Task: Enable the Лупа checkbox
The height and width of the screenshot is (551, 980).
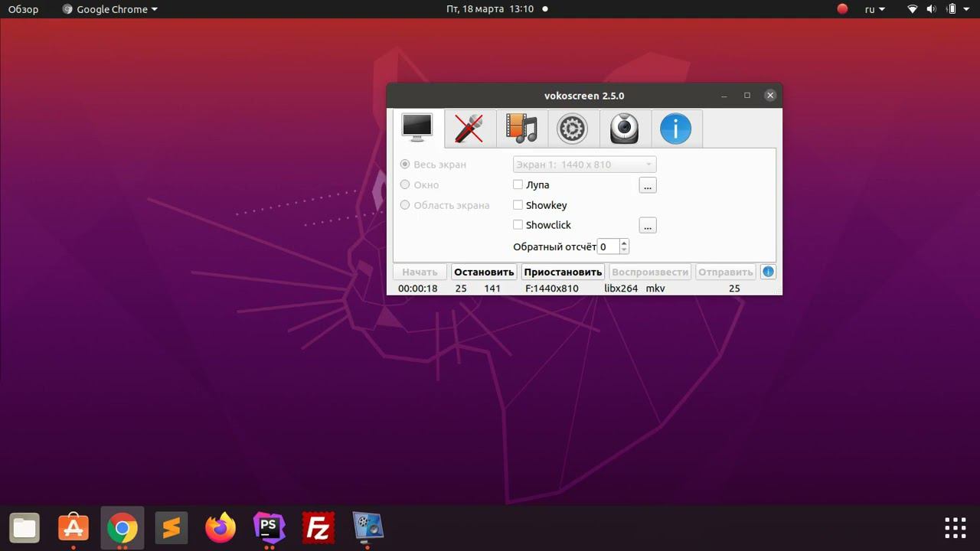Action: pos(518,184)
